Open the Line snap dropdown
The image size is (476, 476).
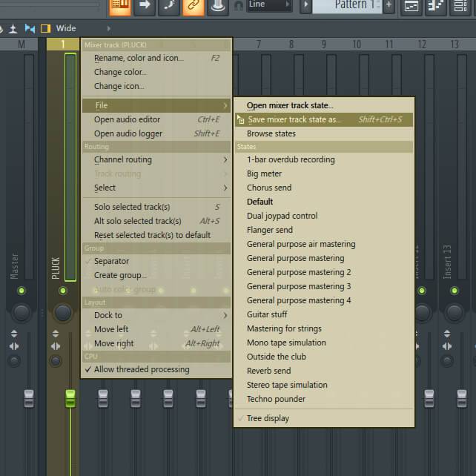pyautogui.click(x=270, y=5)
